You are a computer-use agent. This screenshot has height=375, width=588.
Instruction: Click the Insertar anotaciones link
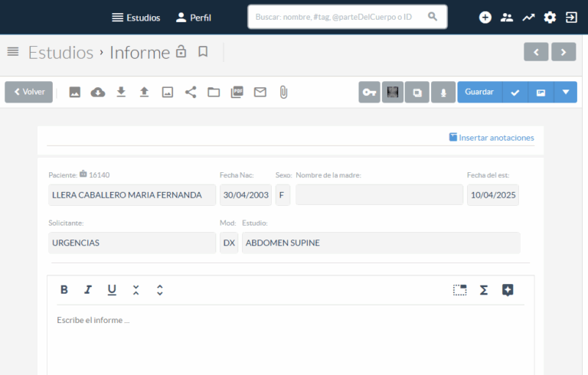pyautogui.click(x=492, y=138)
